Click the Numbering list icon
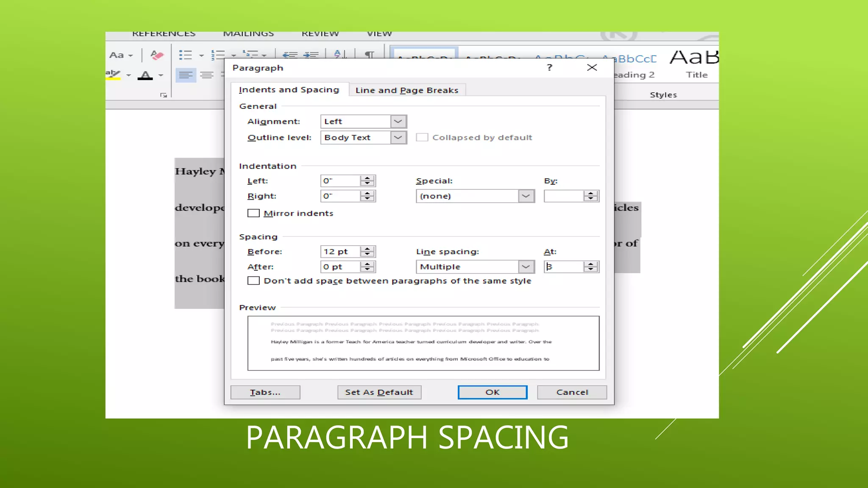This screenshot has height=488, width=868. click(x=218, y=55)
